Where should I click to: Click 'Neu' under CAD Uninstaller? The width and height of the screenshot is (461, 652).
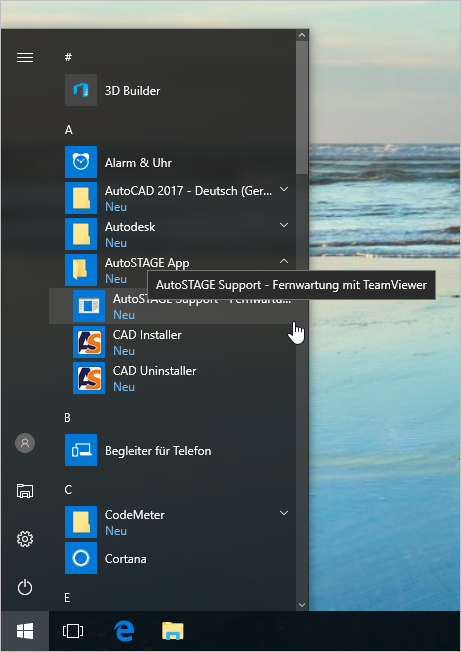coord(124,387)
